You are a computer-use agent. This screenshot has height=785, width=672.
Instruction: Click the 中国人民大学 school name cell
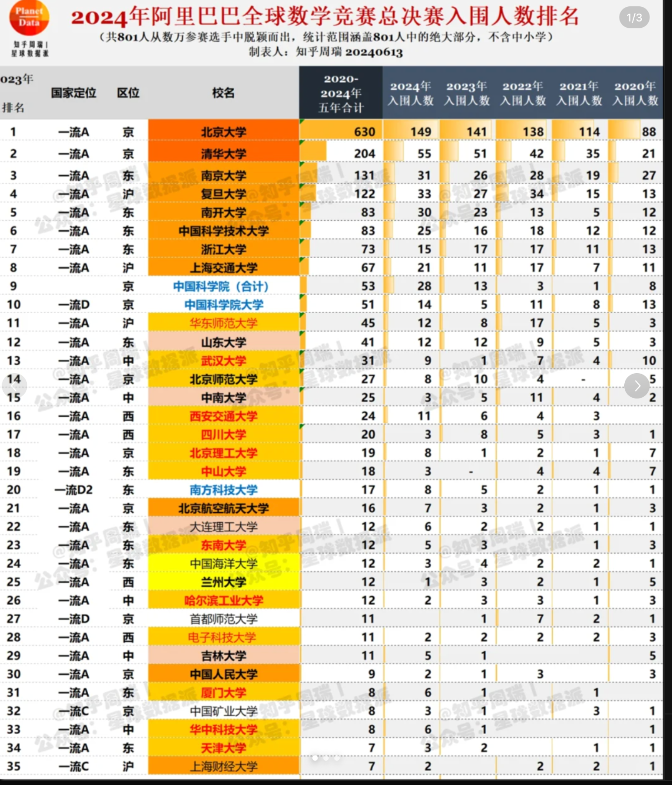[x=224, y=674]
